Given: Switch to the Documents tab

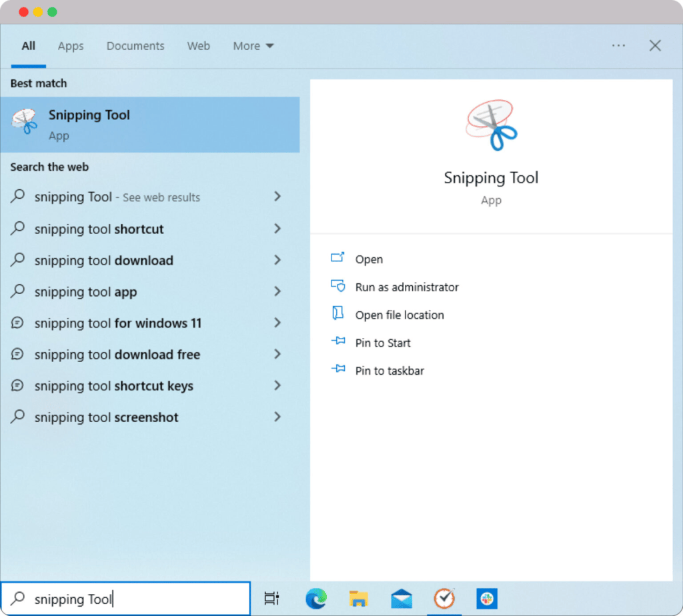Looking at the screenshot, I should click(x=135, y=46).
